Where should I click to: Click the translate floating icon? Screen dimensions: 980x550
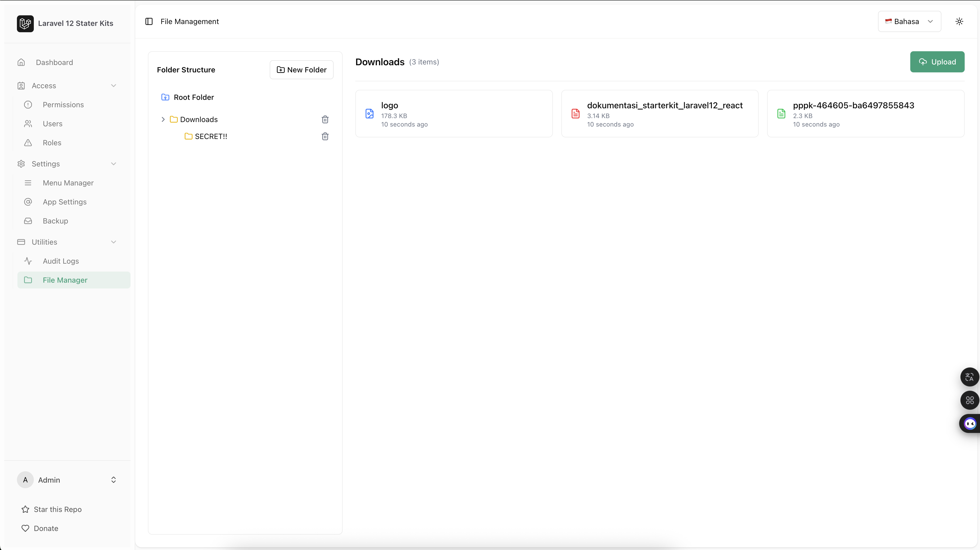point(969,377)
